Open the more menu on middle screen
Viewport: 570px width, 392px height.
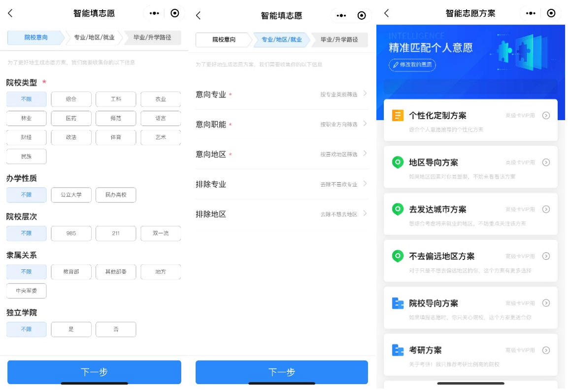click(341, 16)
